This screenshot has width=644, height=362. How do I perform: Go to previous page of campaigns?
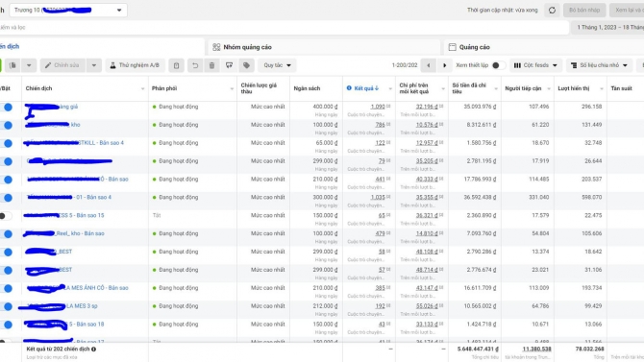pos(429,65)
